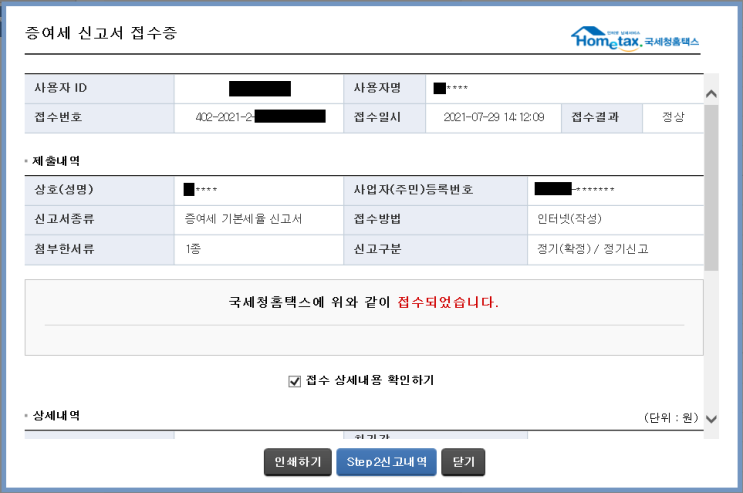The width and height of the screenshot is (743, 493).
Task: Click the 상세내역 section heading
Action: point(55,416)
